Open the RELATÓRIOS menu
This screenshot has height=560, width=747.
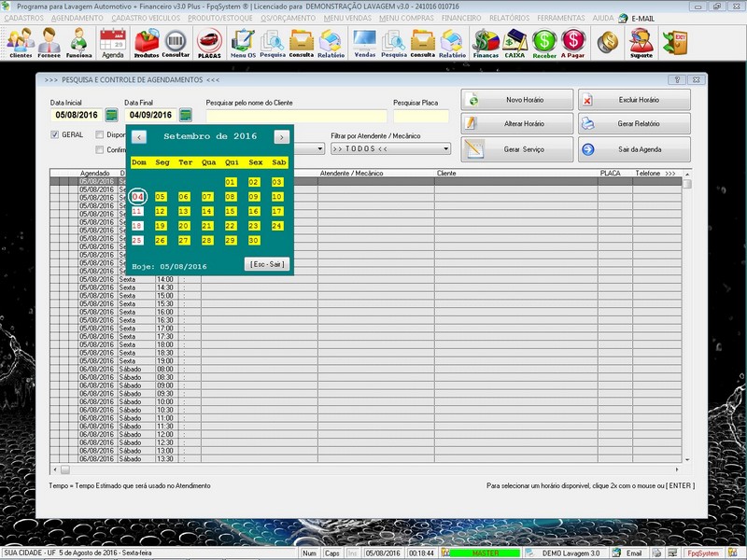(509, 18)
